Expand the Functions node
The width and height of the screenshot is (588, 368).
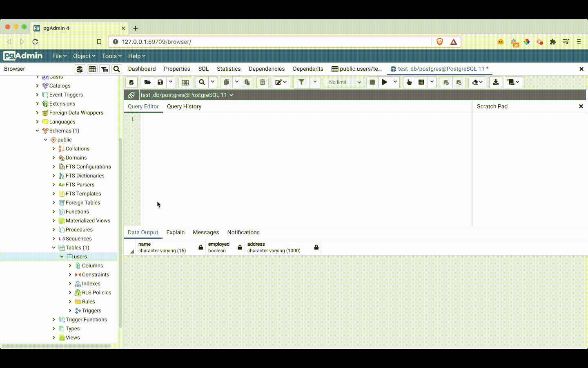pos(54,212)
